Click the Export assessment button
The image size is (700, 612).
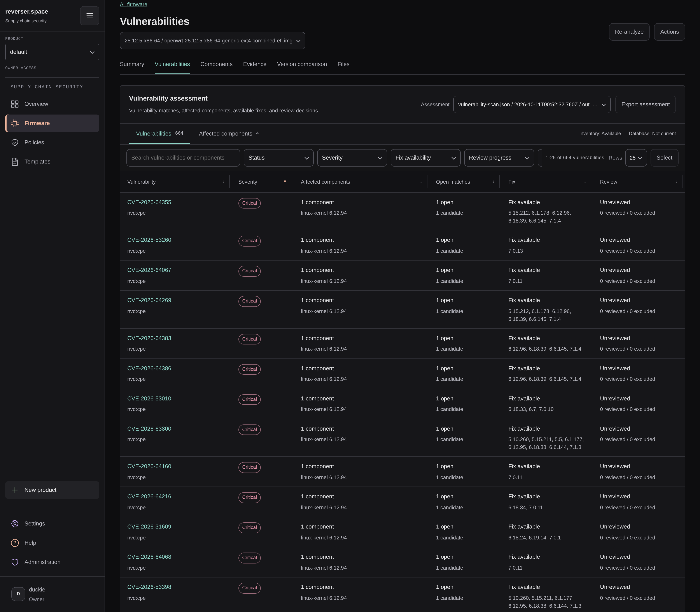click(645, 104)
